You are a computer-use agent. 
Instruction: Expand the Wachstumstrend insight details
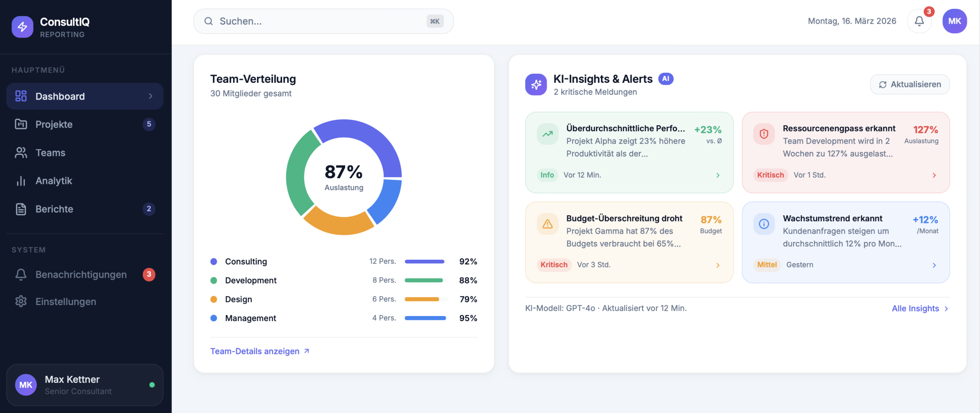934,265
